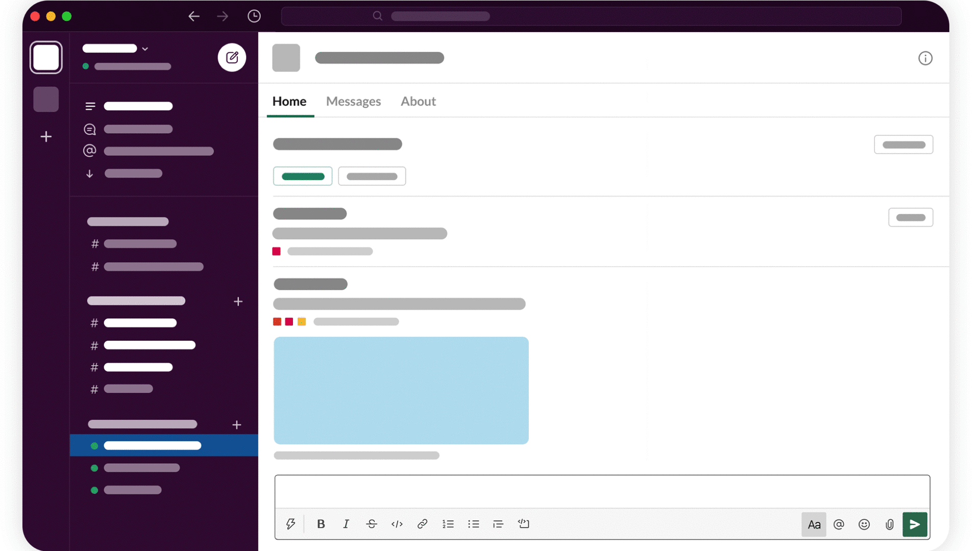Click plus beside direct messages section header
This screenshot has height=551, width=980.
[x=237, y=425]
